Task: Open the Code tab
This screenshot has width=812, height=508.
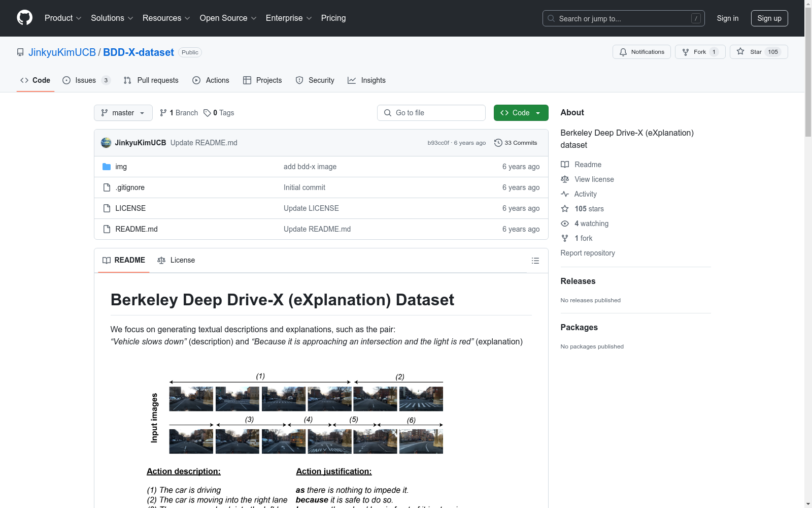Action: click(36, 80)
